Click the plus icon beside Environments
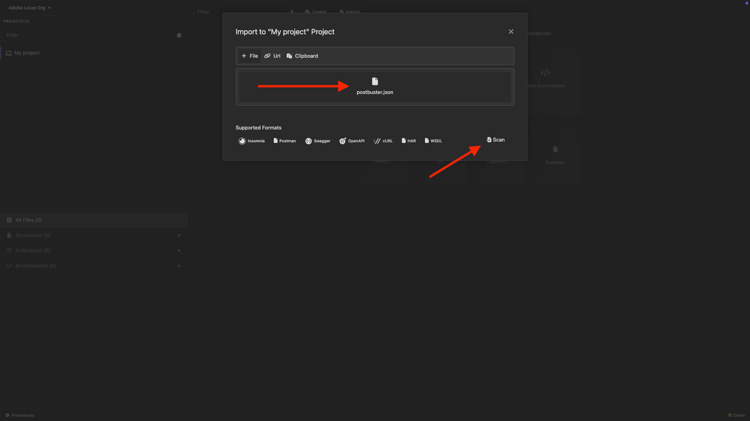This screenshot has width=750, height=421. pyautogui.click(x=179, y=266)
